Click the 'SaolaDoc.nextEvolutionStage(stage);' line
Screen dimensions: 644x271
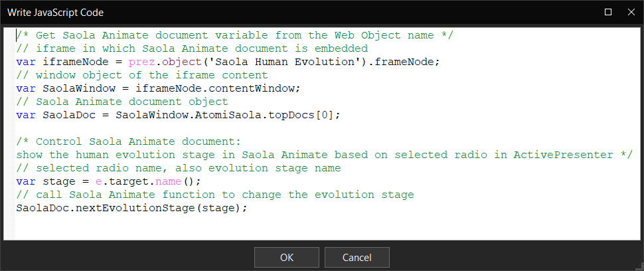click(132, 208)
